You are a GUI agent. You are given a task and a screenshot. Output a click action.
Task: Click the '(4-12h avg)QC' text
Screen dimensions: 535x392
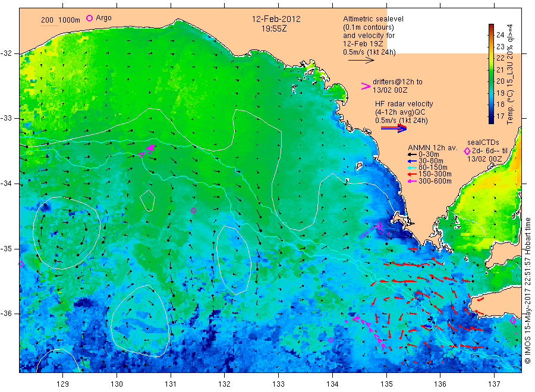tap(400, 112)
